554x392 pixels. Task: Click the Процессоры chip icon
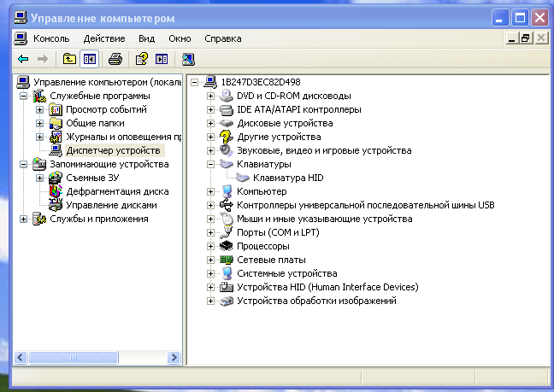226,246
